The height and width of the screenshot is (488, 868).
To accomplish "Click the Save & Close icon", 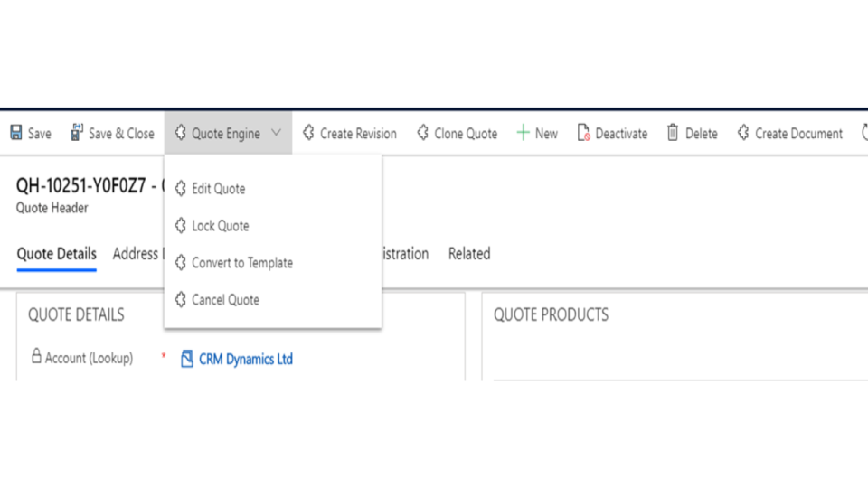I will [77, 133].
